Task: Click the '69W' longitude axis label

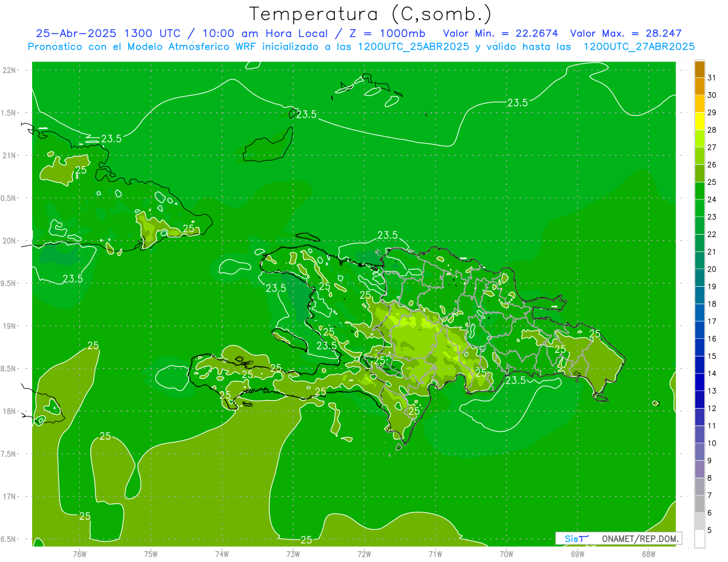Action: (578, 553)
